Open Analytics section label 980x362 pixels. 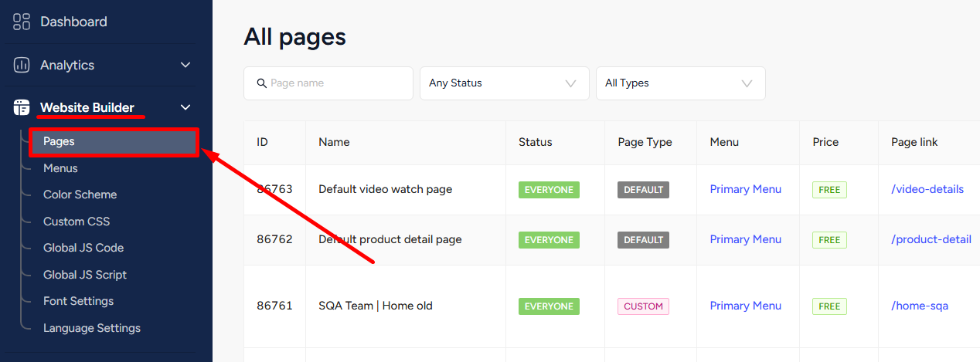coord(67,65)
